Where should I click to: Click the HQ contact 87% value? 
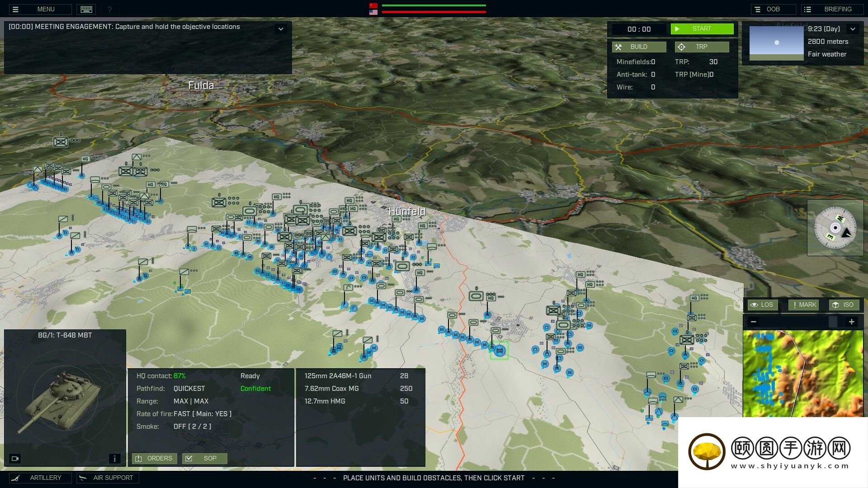coord(179,376)
